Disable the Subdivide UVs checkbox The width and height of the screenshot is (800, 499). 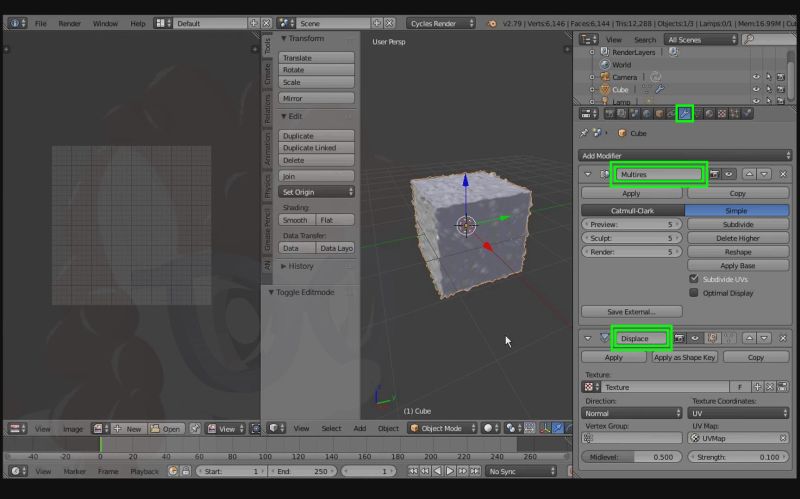pos(694,279)
